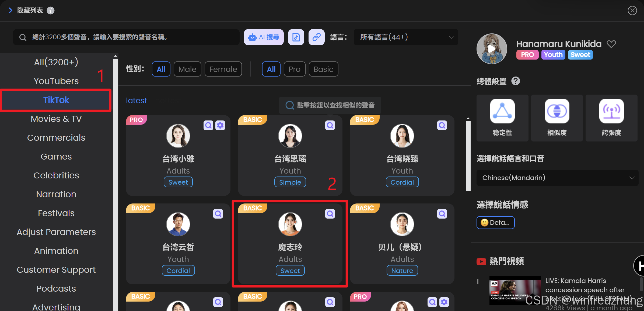Find similar voices to 台湾思瑶

[x=330, y=125]
